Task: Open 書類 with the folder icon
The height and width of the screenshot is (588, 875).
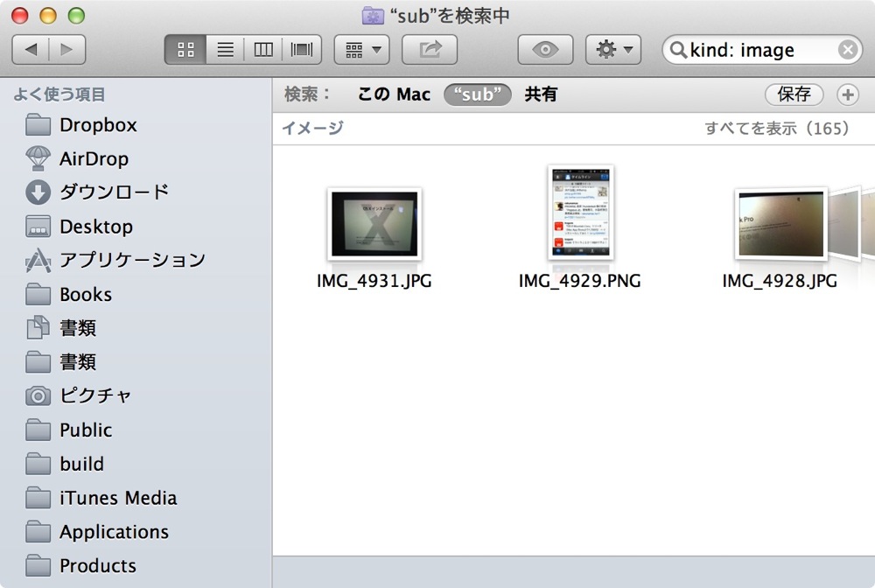Action: pyautogui.click(x=136, y=362)
